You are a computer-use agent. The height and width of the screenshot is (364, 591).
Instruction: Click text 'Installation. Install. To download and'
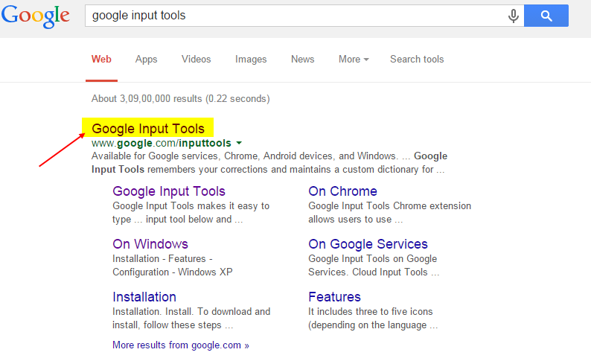[x=191, y=312]
